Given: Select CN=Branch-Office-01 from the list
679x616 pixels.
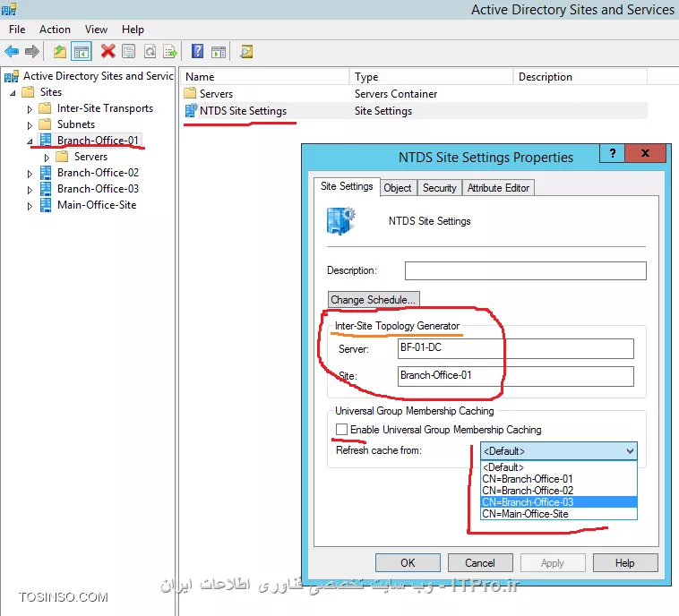Looking at the screenshot, I should (x=559, y=479).
